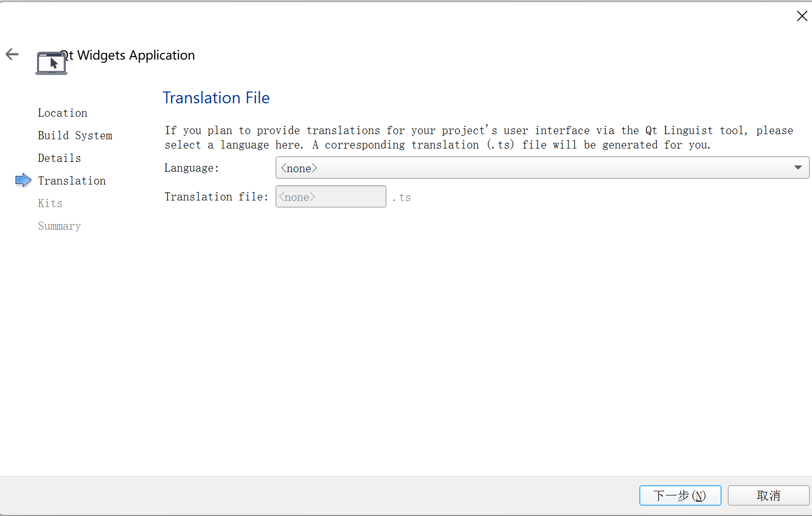Close the wizard dialog with X
Viewport: 812px width, 516px height.
(x=802, y=16)
